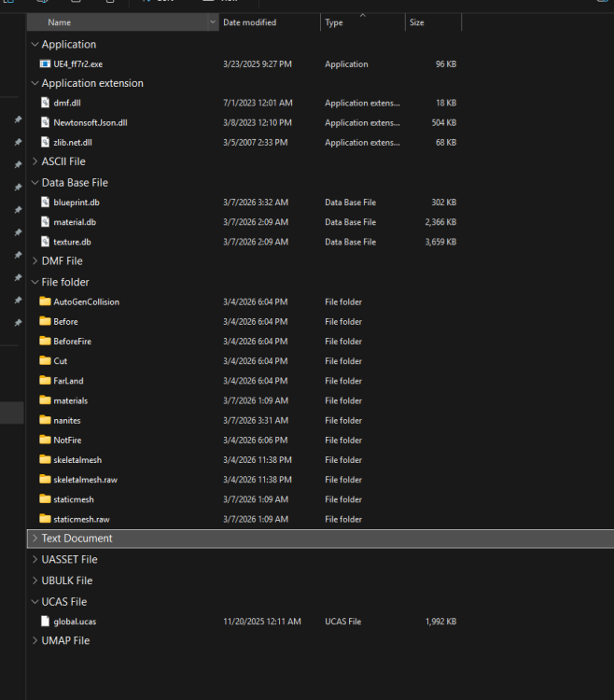Click the Application extension group label

(x=92, y=83)
